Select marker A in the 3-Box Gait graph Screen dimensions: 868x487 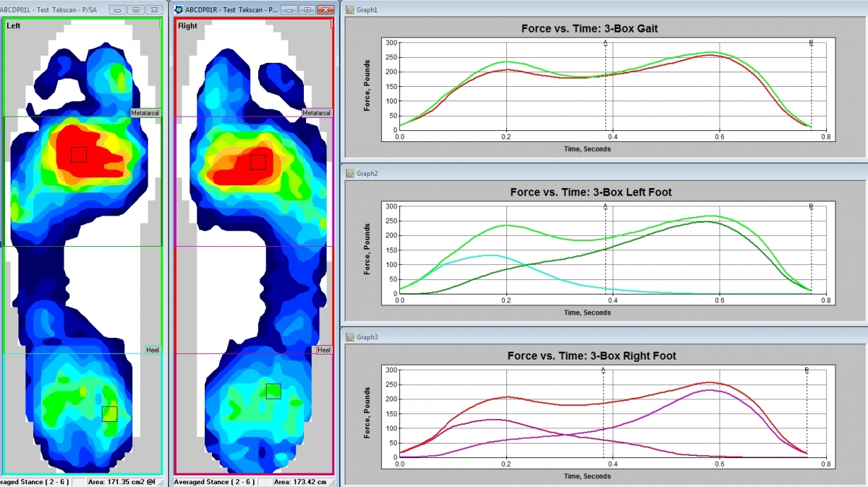pos(605,43)
